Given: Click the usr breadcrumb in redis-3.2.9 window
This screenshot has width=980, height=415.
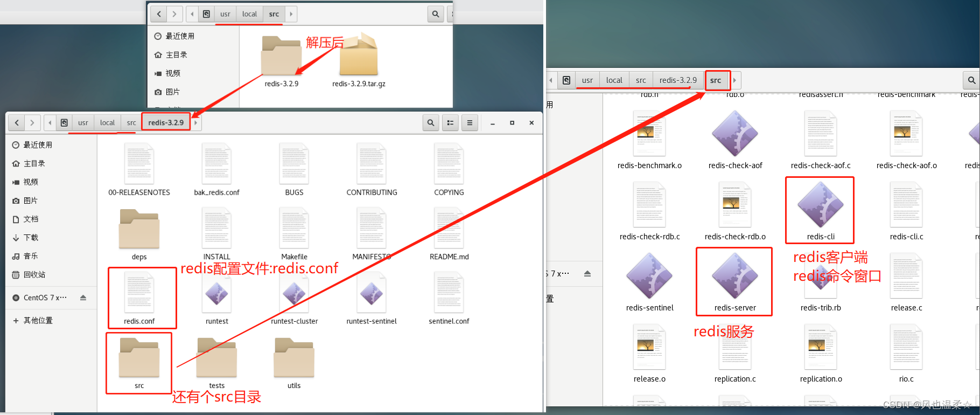Looking at the screenshot, I should [x=83, y=123].
